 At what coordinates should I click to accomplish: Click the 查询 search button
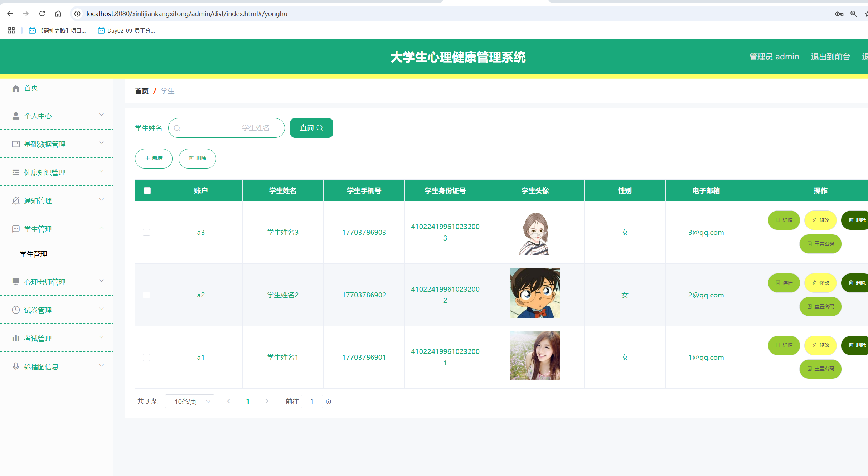point(311,128)
